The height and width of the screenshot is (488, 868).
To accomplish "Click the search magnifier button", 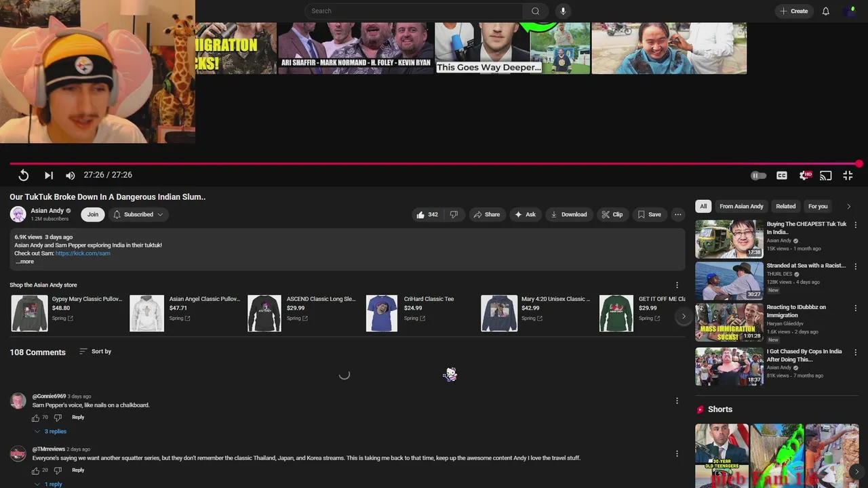I will (536, 11).
